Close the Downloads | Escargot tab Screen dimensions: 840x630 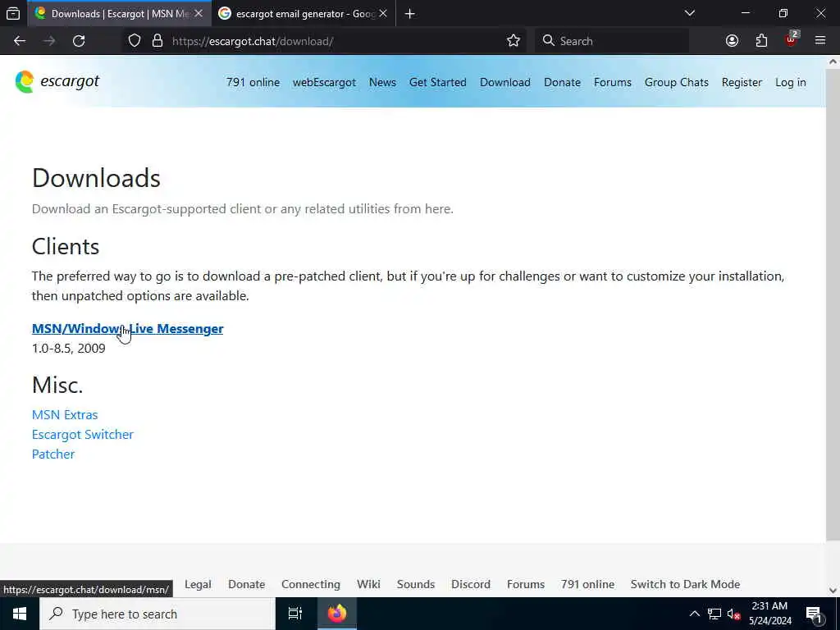tap(199, 13)
